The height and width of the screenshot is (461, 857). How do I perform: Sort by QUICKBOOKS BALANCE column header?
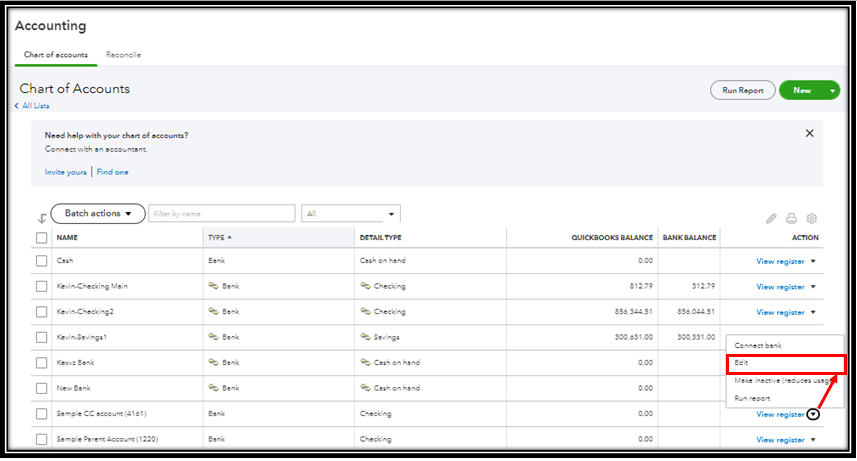[x=612, y=237]
